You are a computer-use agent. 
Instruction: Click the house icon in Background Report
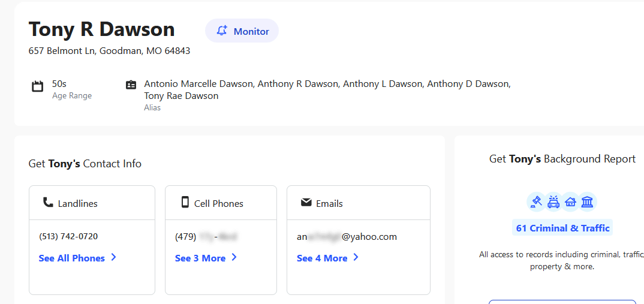[570, 202]
